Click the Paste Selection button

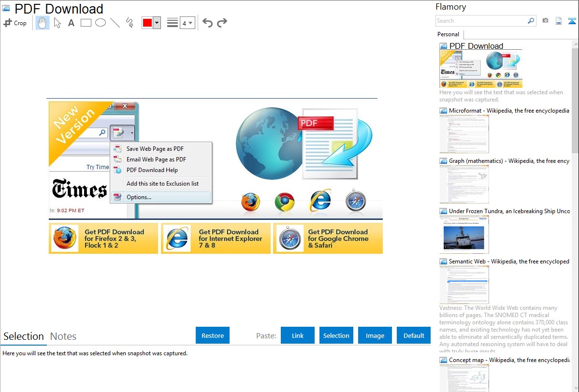click(x=336, y=335)
